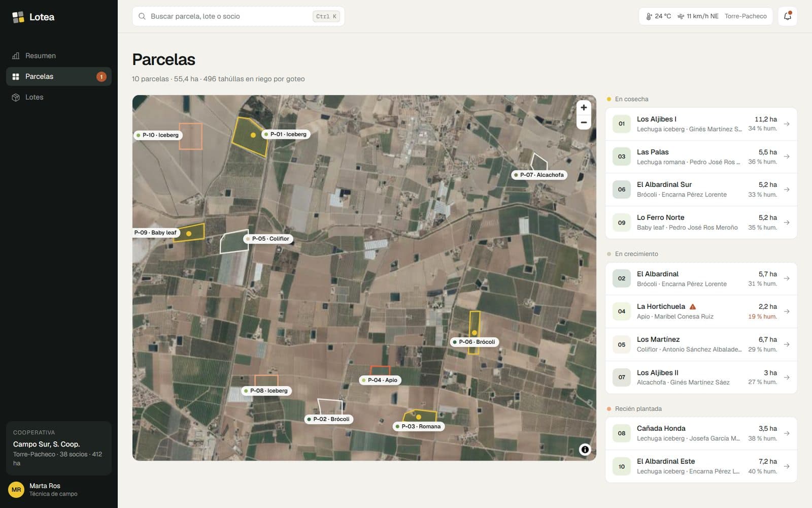Open notifications bell

pyautogui.click(x=788, y=16)
